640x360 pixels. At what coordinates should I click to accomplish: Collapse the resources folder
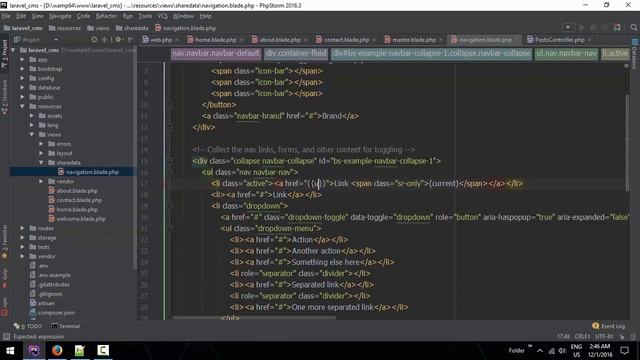click(22, 107)
